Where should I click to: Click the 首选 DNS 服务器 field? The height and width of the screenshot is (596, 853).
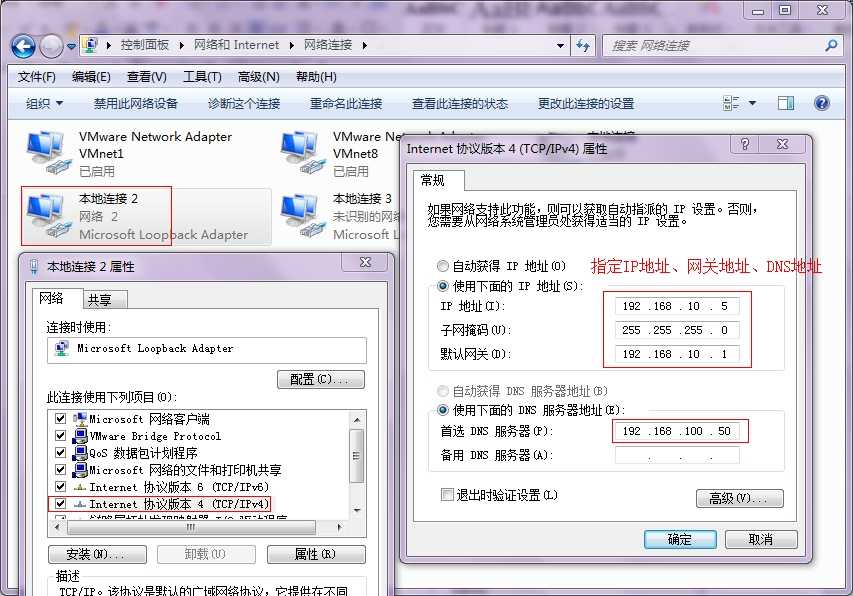[x=677, y=431]
